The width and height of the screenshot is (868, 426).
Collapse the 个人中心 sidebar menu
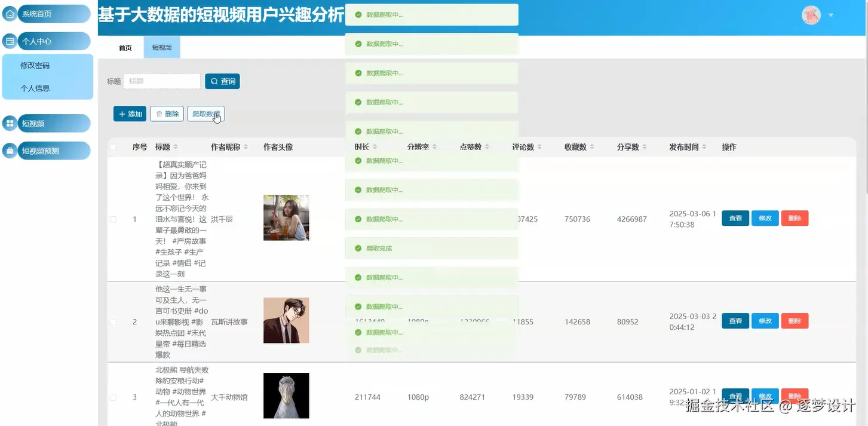(x=54, y=41)
